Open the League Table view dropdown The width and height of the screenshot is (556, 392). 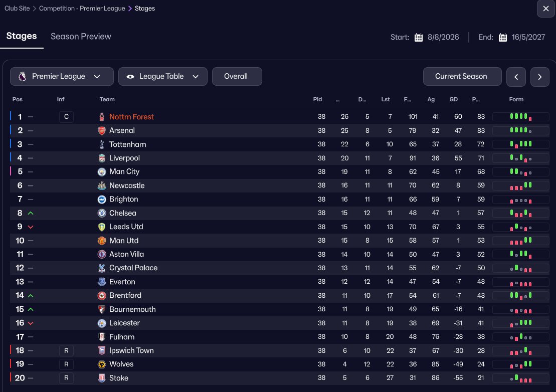click(x=162, y=77)
